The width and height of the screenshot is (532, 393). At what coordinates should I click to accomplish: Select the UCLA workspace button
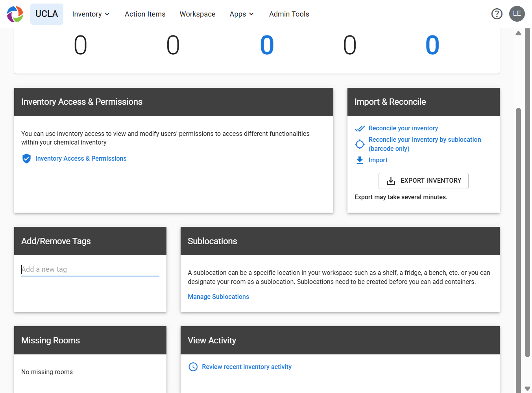47,14
